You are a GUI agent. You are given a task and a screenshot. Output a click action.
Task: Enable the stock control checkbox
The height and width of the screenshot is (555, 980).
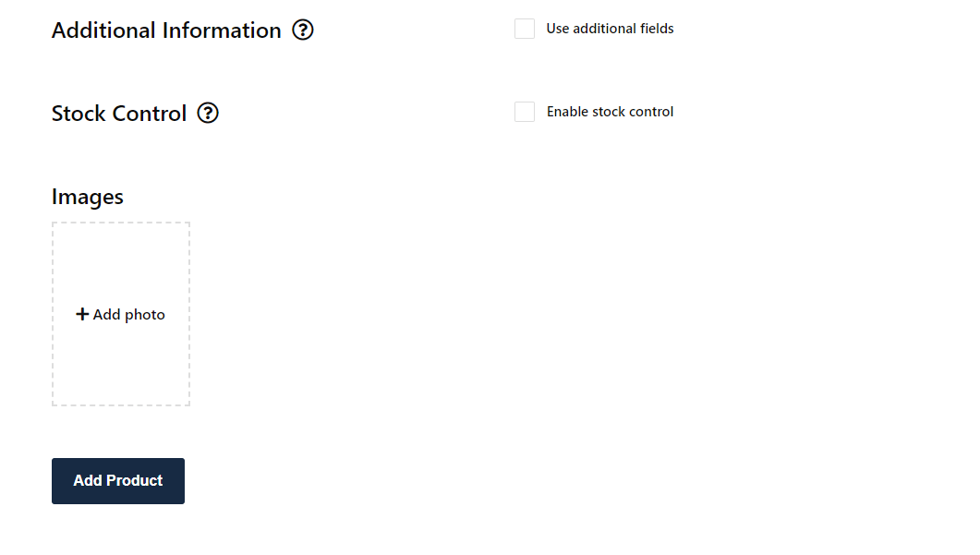click(x=525, y=112)
